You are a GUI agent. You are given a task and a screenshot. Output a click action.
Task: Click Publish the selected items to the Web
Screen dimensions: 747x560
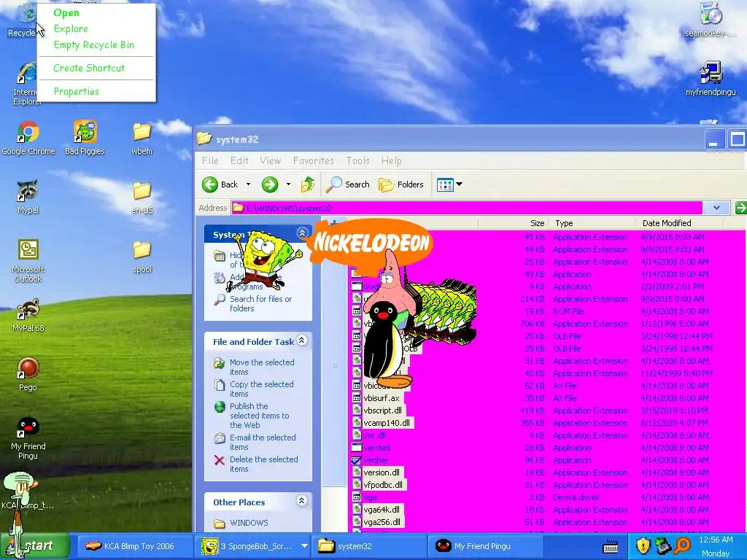[x=259, y=416]
